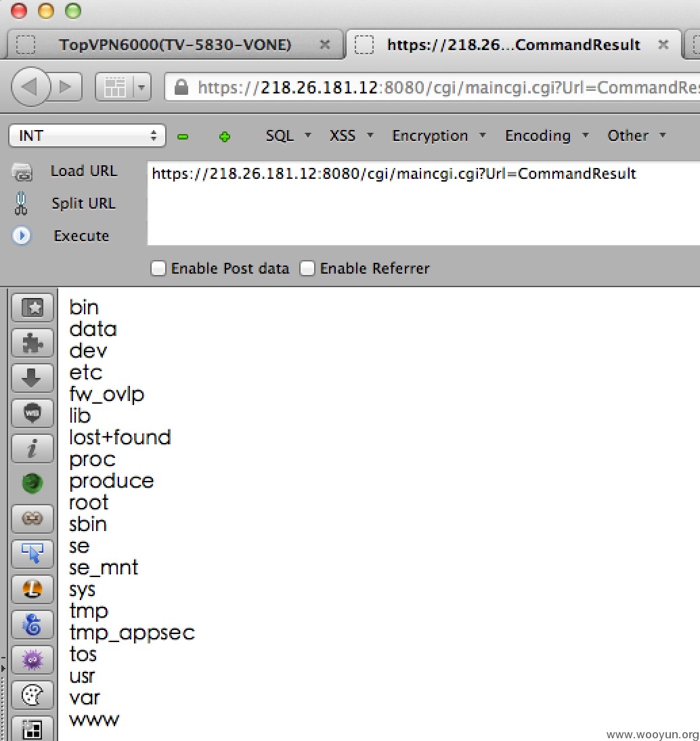
Task: Click the padlock icon in address bar
Action: click(181, 87)
